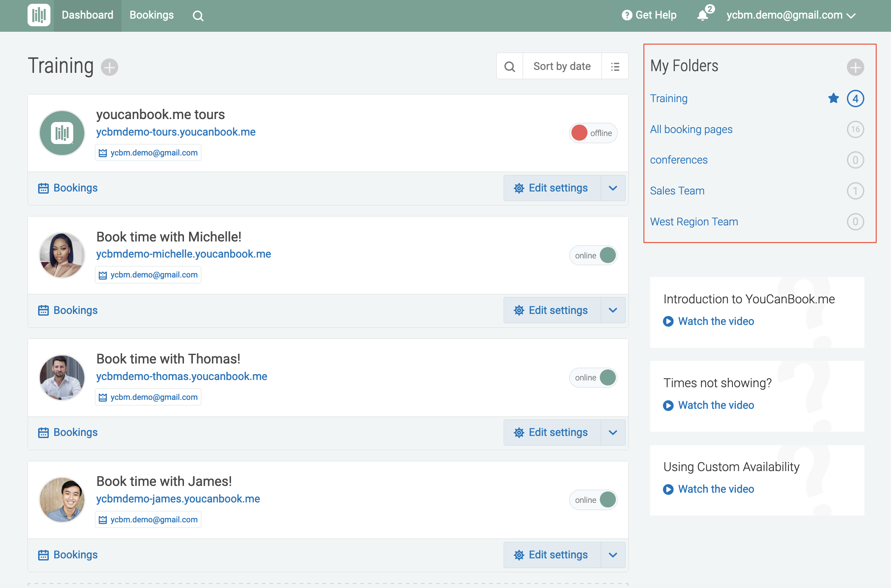Select the Dashboard tab

pos(87,15)
